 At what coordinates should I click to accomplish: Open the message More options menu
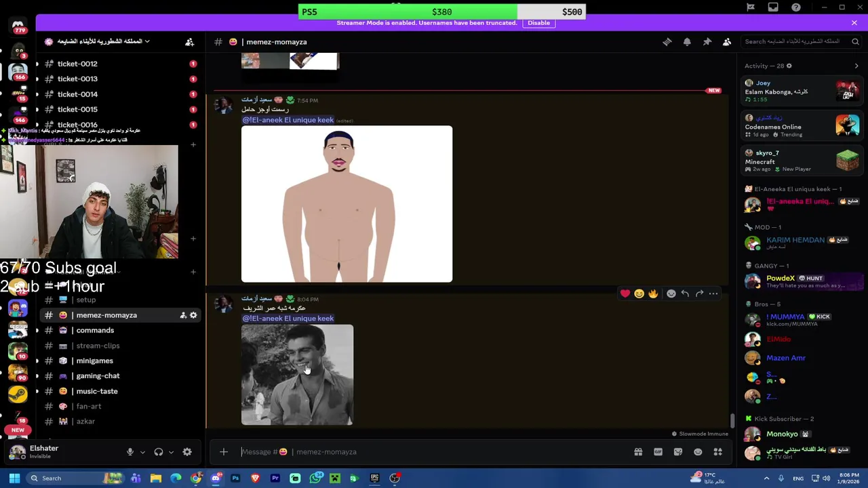713,293
